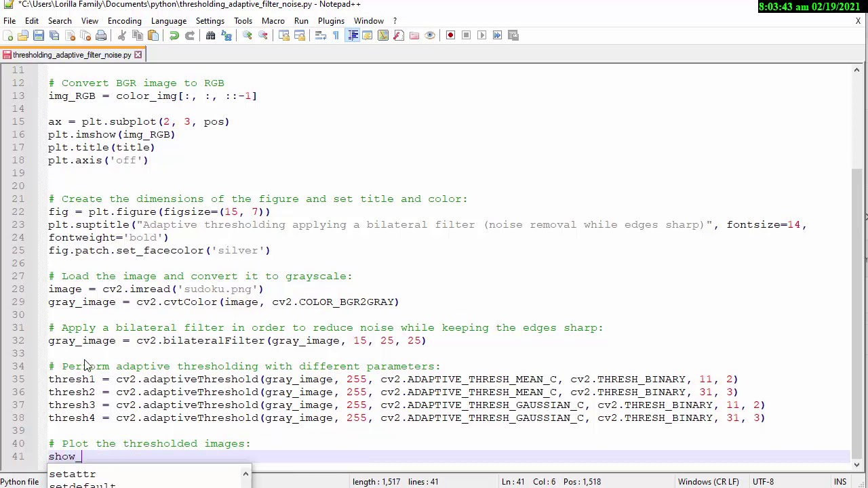Open the Search menu
This screenshot has width=868, height=488.
tap(60, 21)
